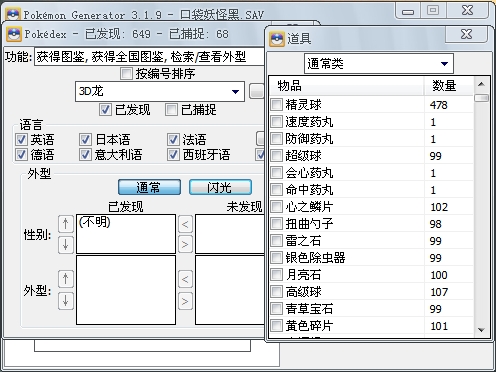Screen dimensions: 496x372
Task: Click the item list scrollbar up arrow
Action: (x=481, y=84)
